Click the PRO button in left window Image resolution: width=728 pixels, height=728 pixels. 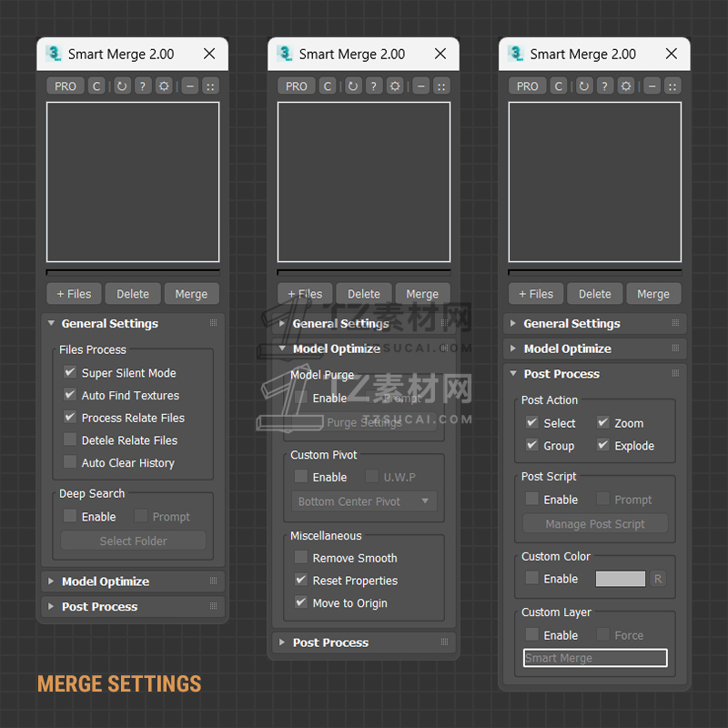tap(65, 86)
